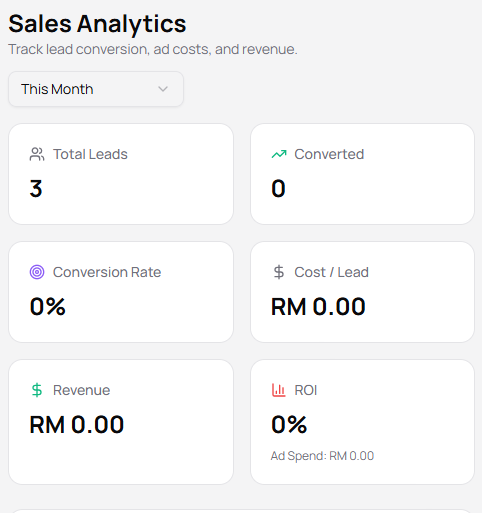Screen dimensions: 482x513
Task: Select the Cost / Lead label
Action: (331, 272)
